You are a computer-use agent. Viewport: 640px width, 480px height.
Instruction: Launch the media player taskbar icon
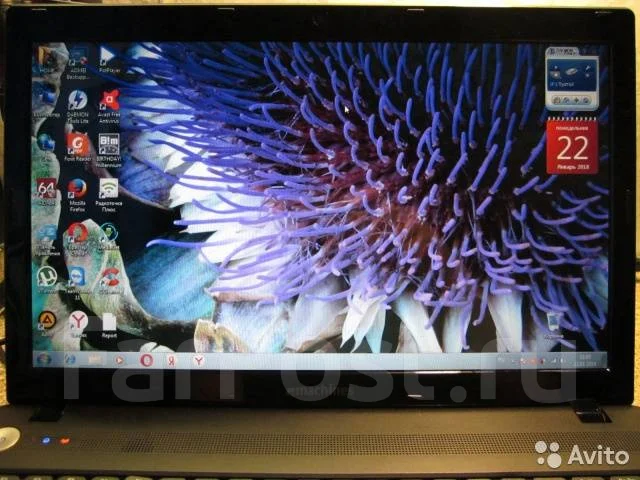[x=120, y=360]
